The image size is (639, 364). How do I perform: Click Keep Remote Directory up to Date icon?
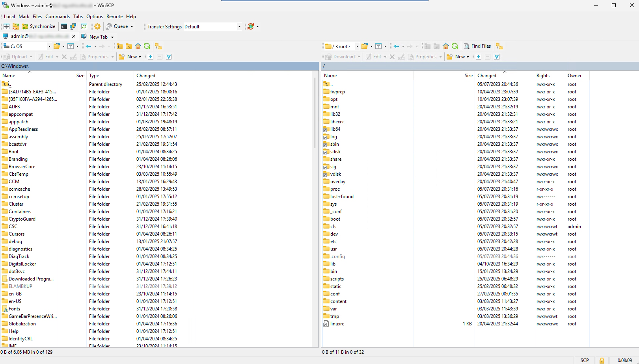click(x=84, y=26)
